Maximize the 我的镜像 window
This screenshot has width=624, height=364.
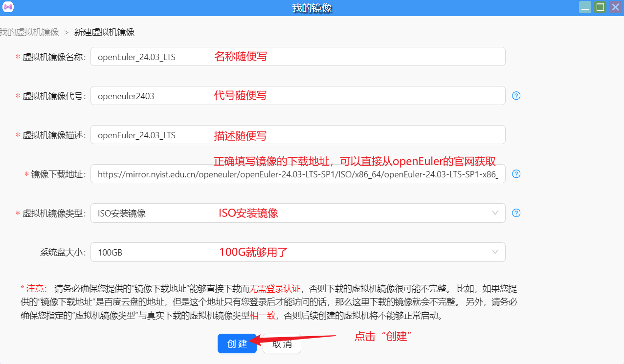point(601,7)
